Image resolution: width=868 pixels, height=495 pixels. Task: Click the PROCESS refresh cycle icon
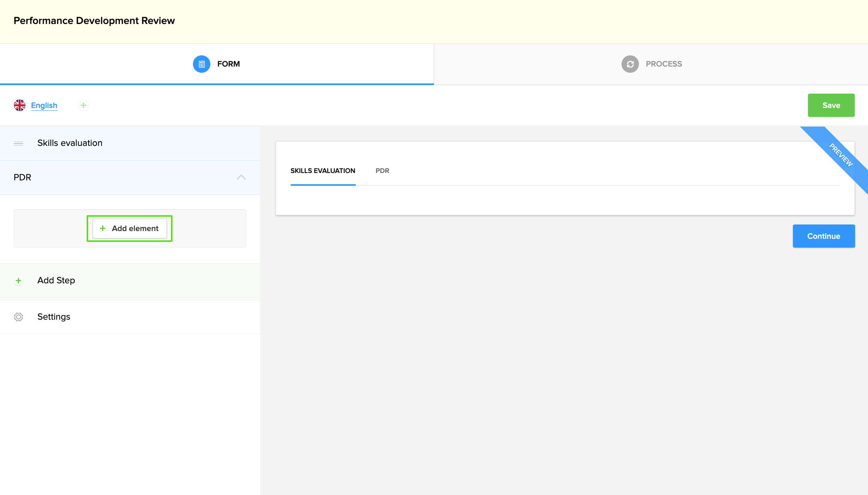pyautogui.click(x=630, y=64)
